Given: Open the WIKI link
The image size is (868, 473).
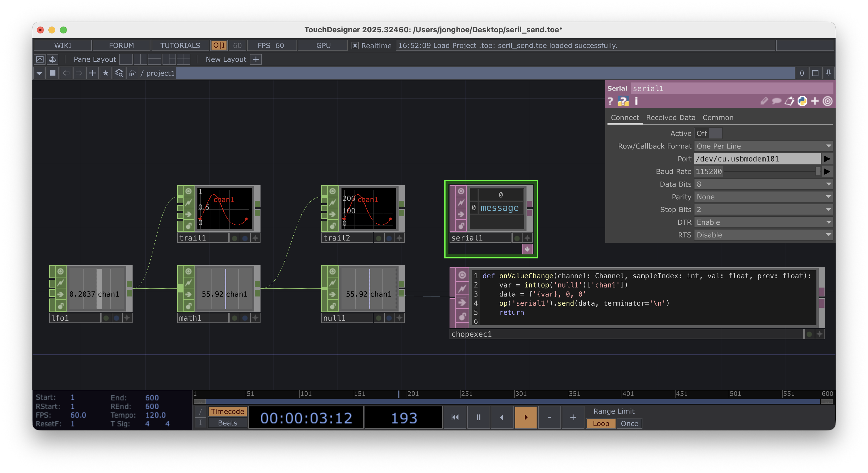Looking at the screenshot, I should [63, 45].
